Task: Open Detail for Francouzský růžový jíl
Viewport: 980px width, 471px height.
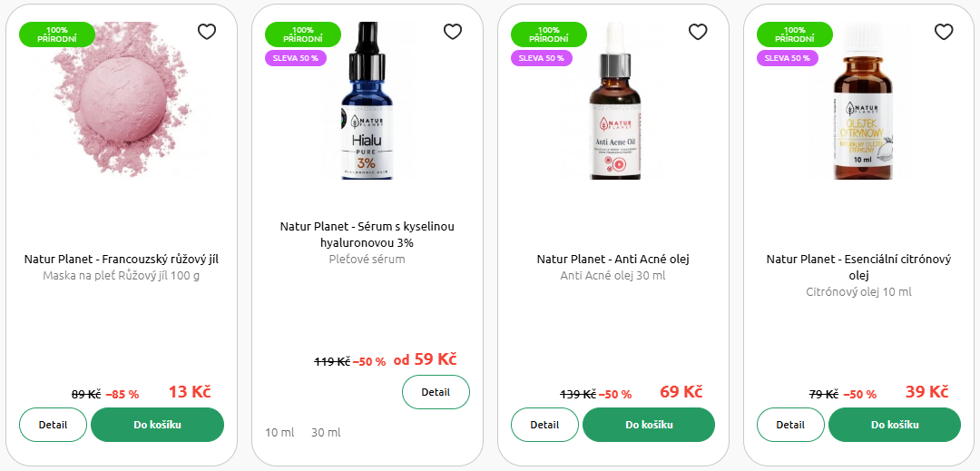Action: click(54, 425)
